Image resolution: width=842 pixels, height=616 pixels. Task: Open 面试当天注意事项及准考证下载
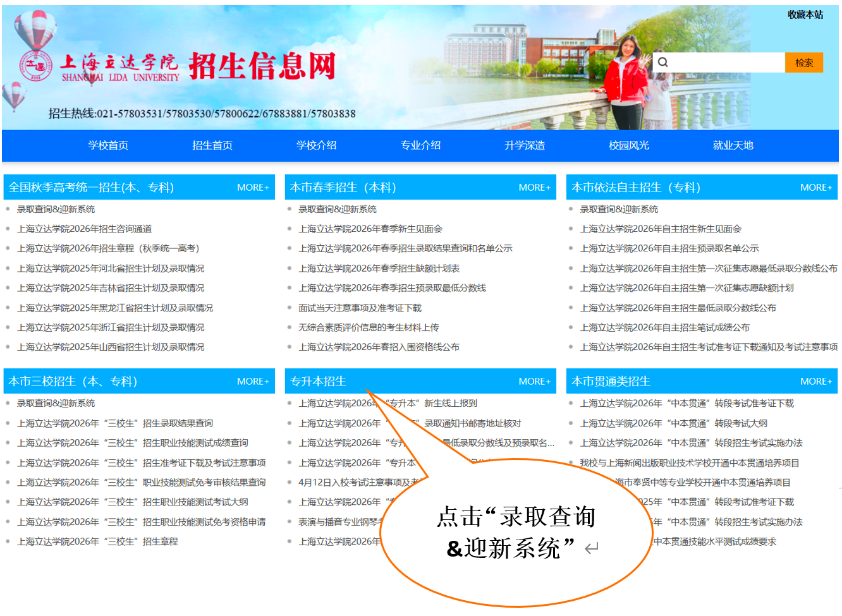[x=360, y=308]
